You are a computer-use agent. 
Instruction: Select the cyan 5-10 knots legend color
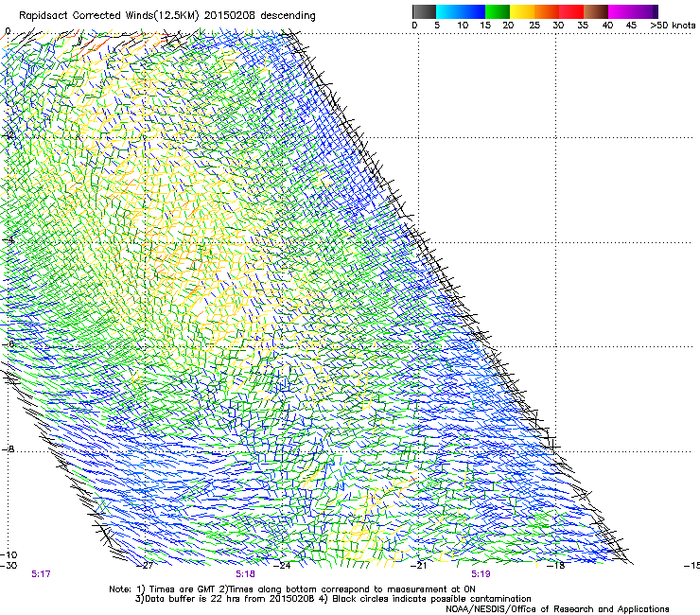447,11
